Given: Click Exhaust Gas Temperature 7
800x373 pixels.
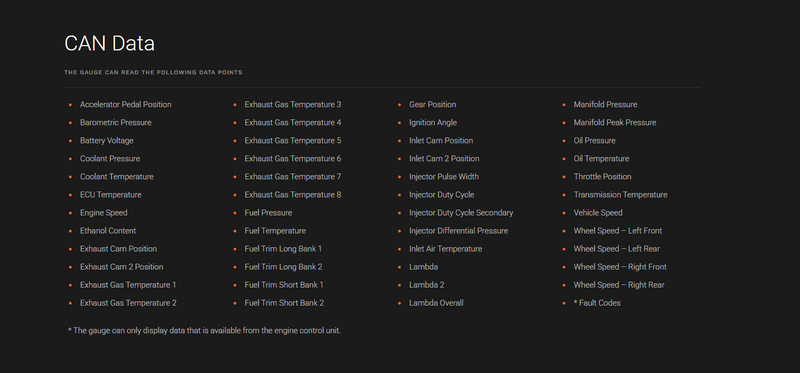Looking at the screenshot, I should tap(293, 177).
